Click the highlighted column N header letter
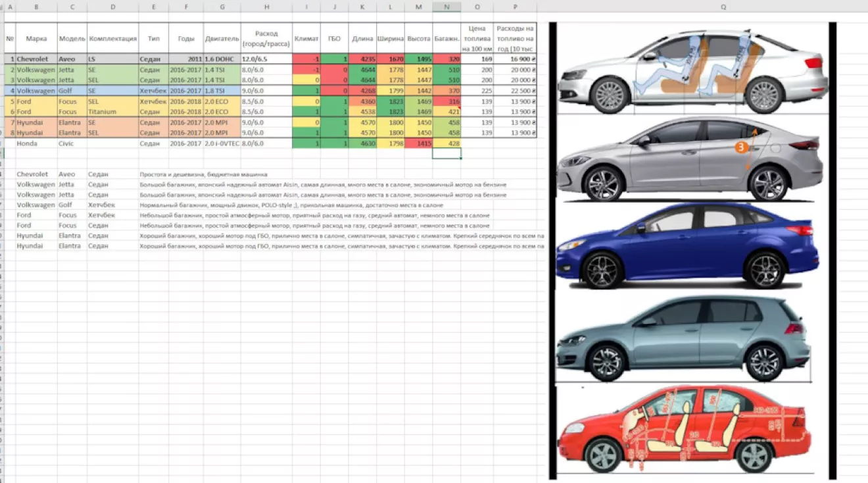Image resolution: width=868 pixels, height=483 pixels. [x=446, y=7]
